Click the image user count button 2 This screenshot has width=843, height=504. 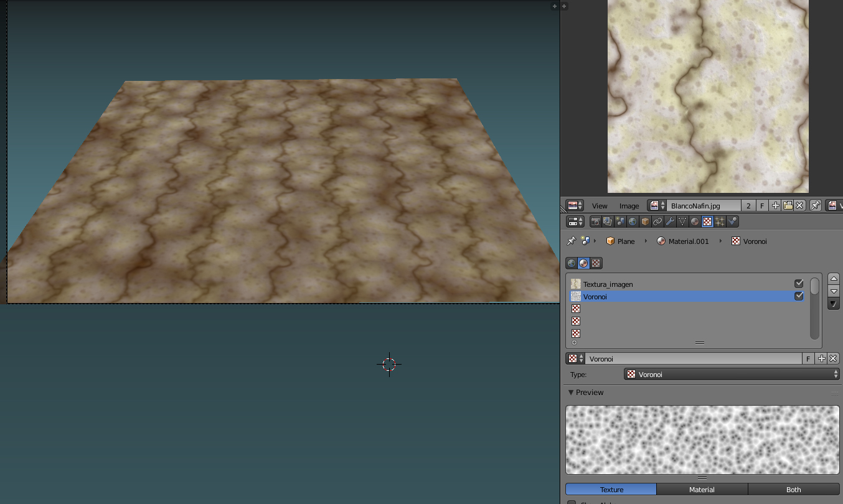click(x=748, y=205)
